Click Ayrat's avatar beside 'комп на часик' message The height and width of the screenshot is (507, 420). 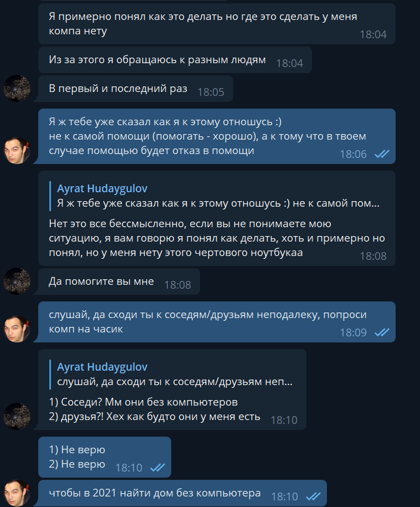[x=17, y=329]
